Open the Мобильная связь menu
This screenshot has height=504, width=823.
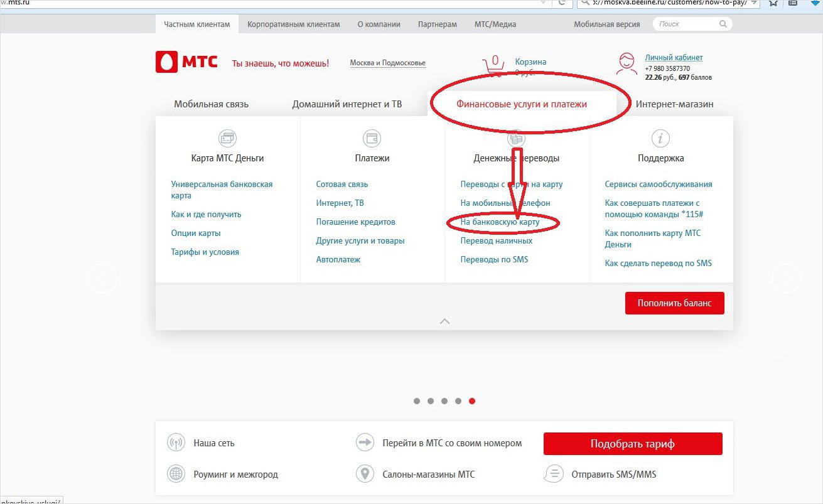click(212, 104)
